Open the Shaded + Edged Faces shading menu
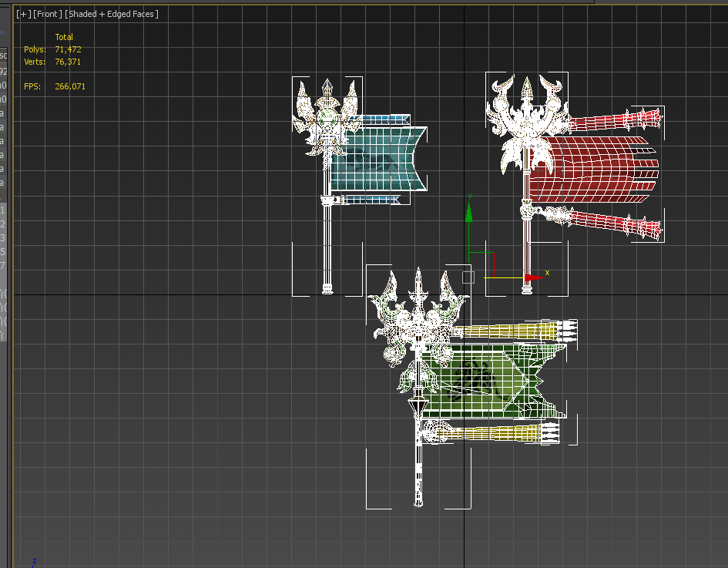Viewport: 728px width, 568px height. tap(112, 14)
